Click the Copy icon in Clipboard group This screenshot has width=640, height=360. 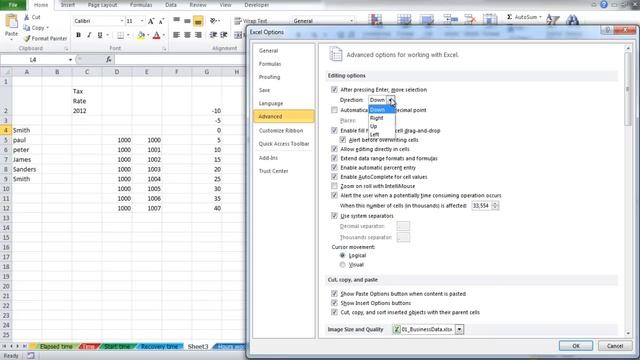tap(27, 28)
